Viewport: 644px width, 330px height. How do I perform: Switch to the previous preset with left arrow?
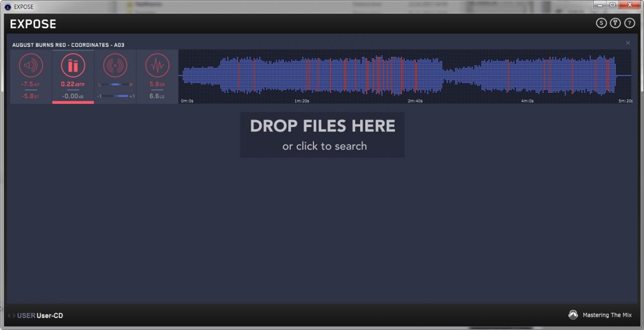(9, 316)
